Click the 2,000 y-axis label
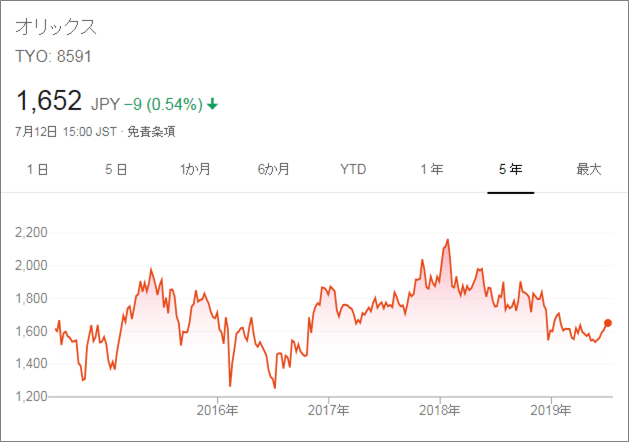The width and height of the screenshot is (629, 442). pos(31,266)
